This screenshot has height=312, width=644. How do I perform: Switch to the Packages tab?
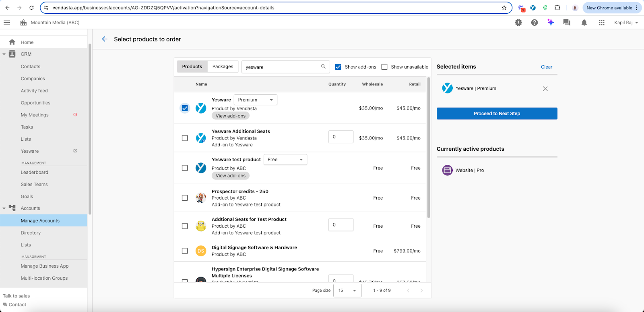pyautogui.click(x=223, y=67)
